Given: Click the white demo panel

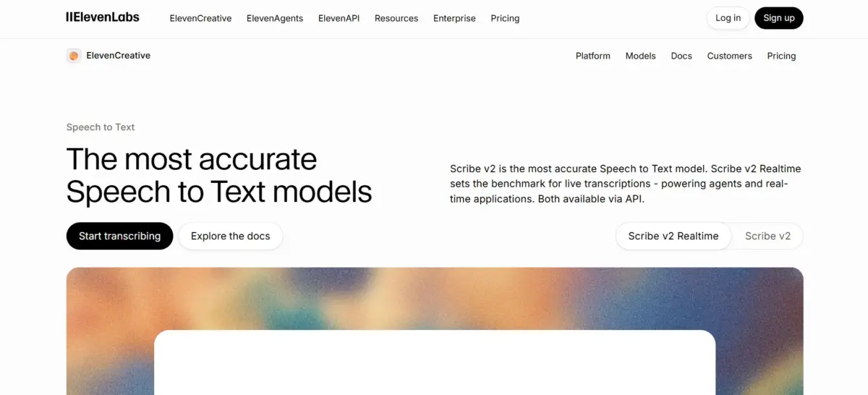Looking at the screenshot, I should tap(435, 362).
